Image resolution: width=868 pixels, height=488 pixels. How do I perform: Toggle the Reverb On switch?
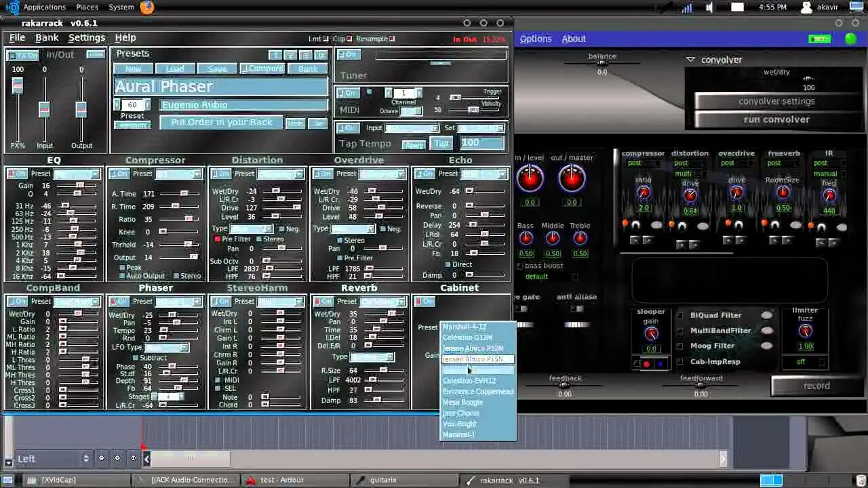click(323, 301)
